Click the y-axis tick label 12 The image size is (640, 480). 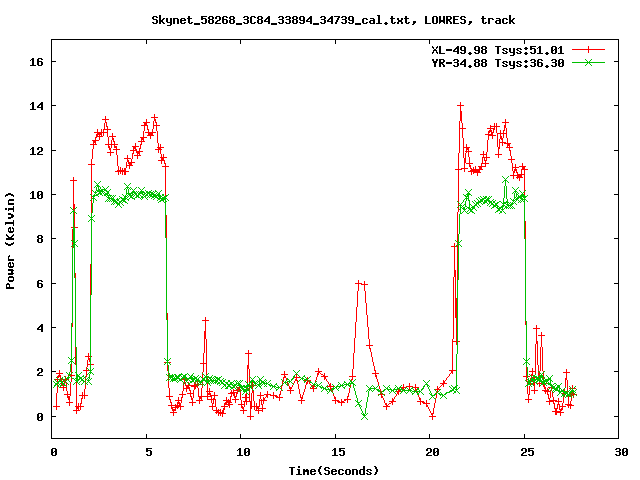tap(36, 151)
